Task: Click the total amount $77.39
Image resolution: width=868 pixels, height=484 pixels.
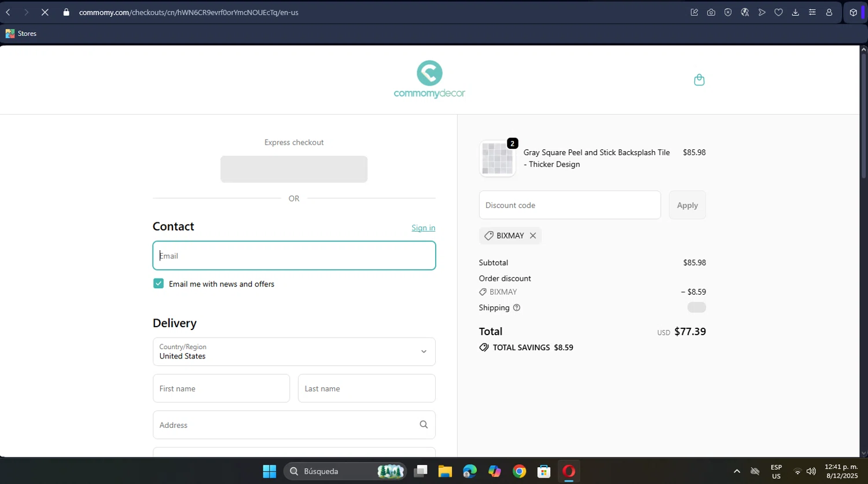Action: pos(690,331)
